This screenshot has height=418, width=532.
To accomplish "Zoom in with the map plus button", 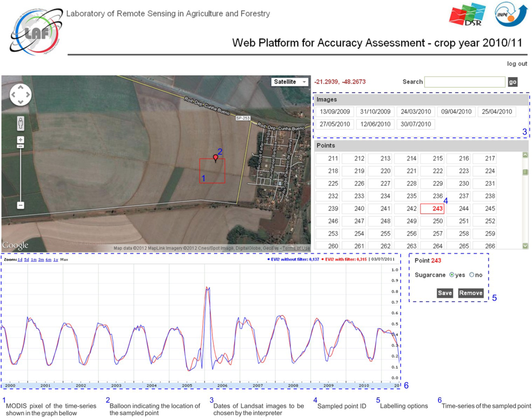I will pos(21,140).
